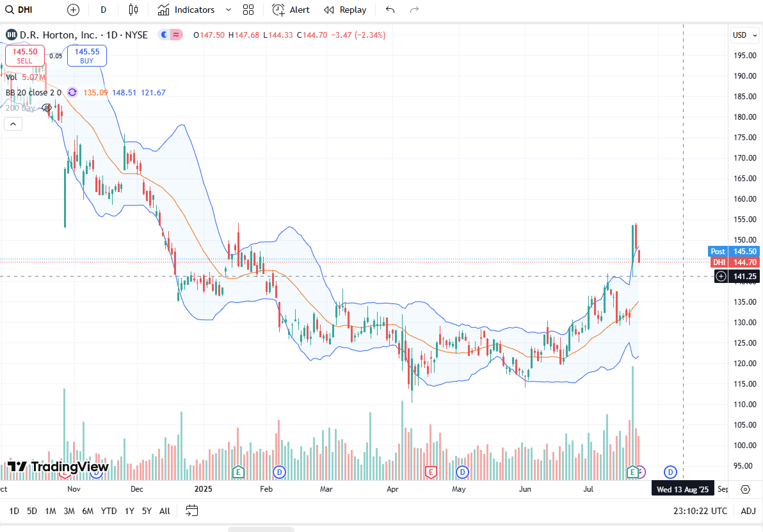The height and width of the screenshot is (532, 763).
Task: Open the candlestick chart type selector
Action: [x=133, y=10]
